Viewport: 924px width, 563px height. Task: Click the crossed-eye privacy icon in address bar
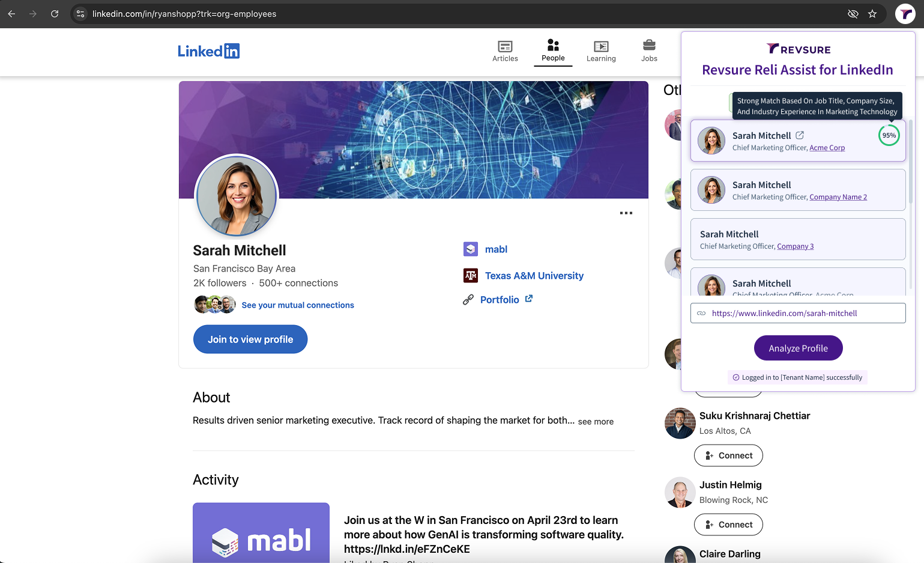click(x=853, y=14)
